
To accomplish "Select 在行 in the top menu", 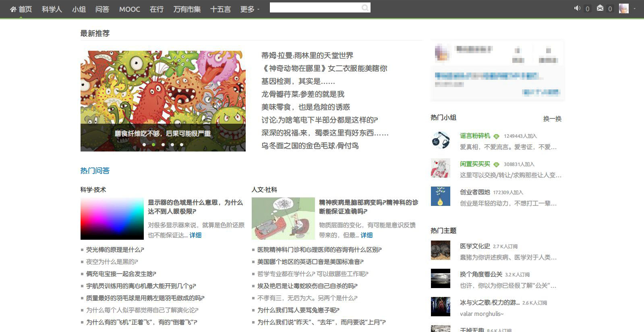I will [x=157, y=9].
